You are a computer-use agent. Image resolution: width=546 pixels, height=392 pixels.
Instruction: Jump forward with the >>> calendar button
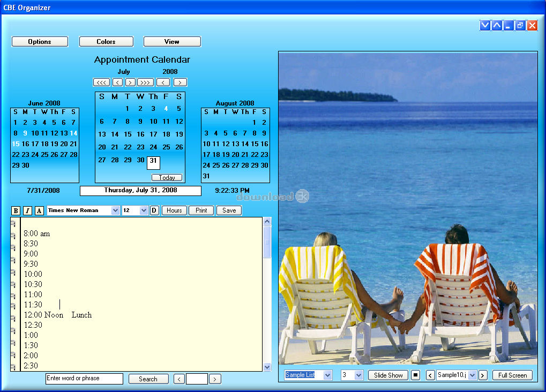[146, 82]
